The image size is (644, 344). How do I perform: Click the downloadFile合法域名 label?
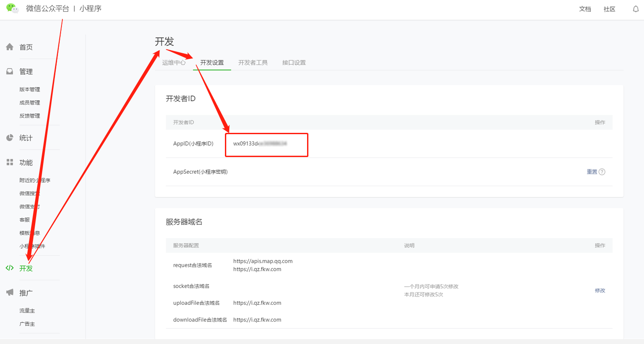pyautogui.click(x=200, y=320)
